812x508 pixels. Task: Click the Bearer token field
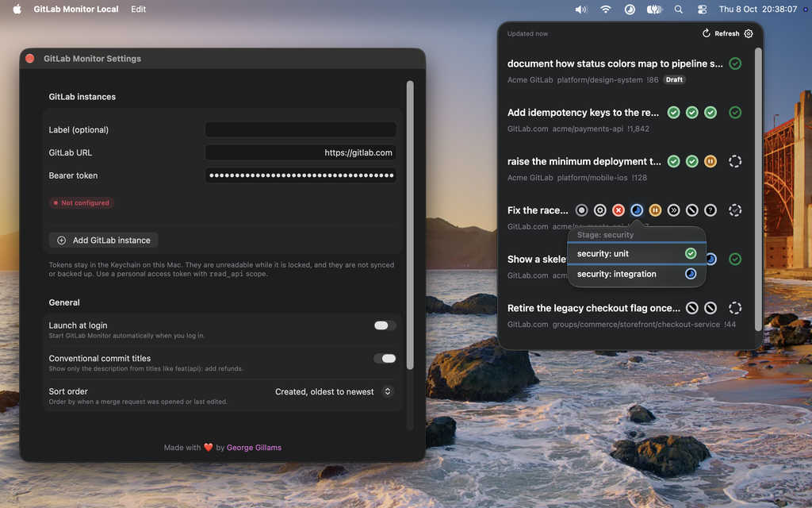coord(301,175)
